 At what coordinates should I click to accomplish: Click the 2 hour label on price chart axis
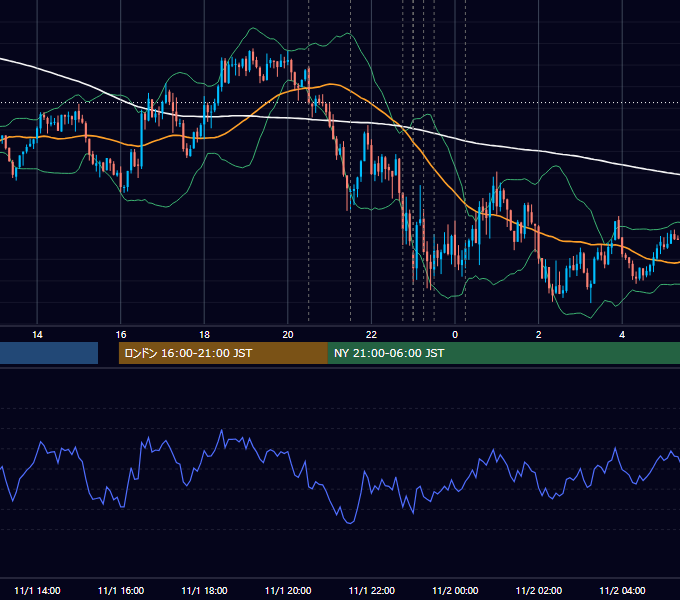[x=539, y=335]
